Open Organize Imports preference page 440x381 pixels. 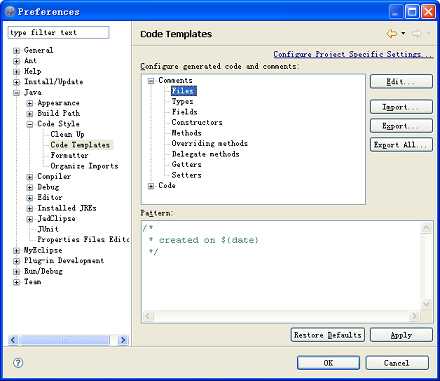[84, 166]
